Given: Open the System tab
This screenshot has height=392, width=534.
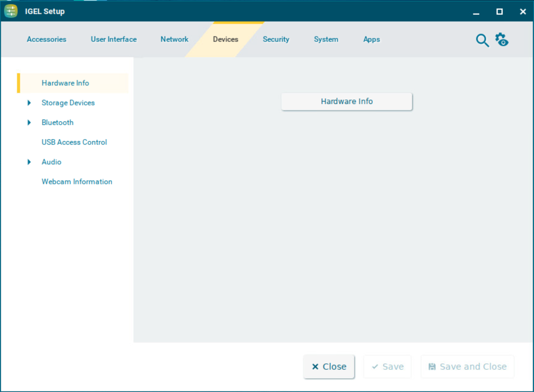Looking at the screenshot, I should [326, 39].
